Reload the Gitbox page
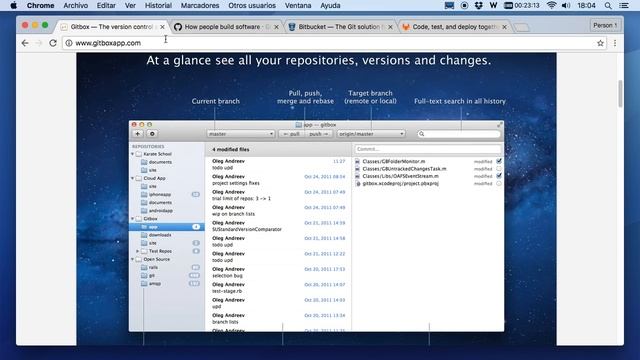Image resolution: width=640 pixels, height=360 pixels. point(53,43)
